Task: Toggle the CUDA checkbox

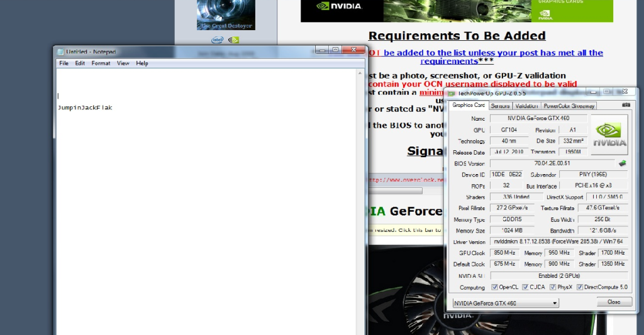Action: 525,287
